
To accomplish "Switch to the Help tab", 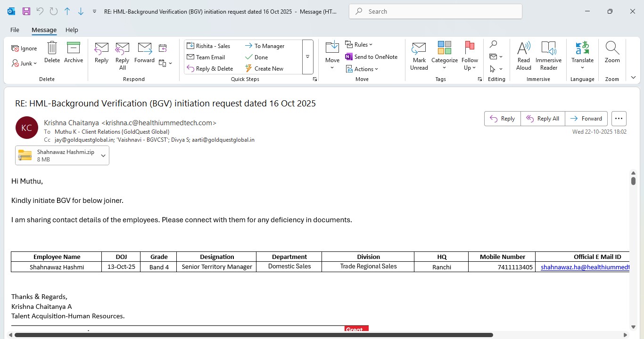I will (72, 30).
